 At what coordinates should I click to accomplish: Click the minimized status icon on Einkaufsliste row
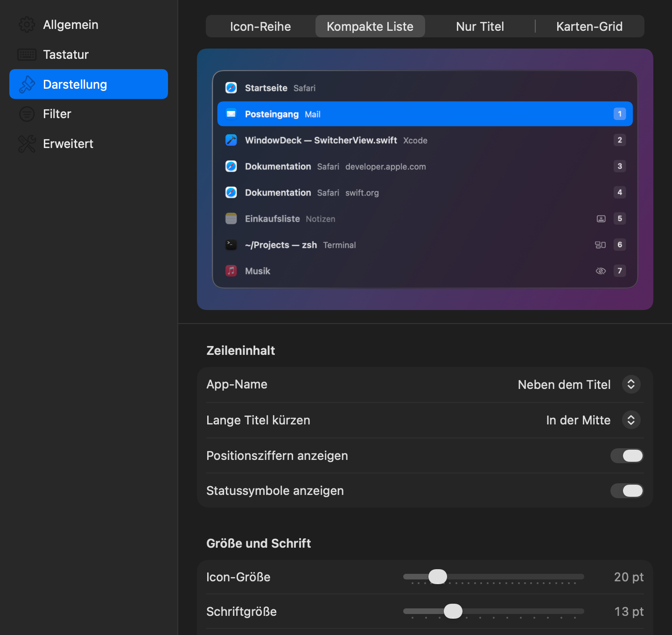[x=601, y=219]
